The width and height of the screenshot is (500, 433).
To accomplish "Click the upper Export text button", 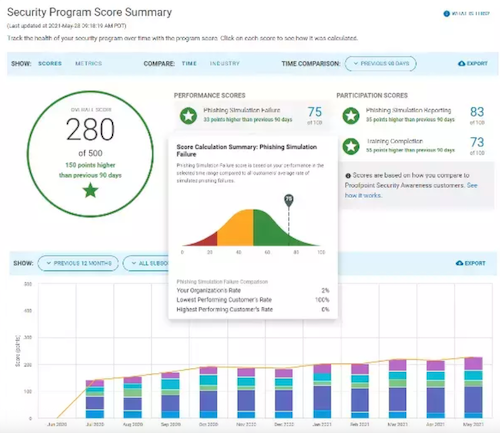I will pyautogui.click(x=477, y=63).
